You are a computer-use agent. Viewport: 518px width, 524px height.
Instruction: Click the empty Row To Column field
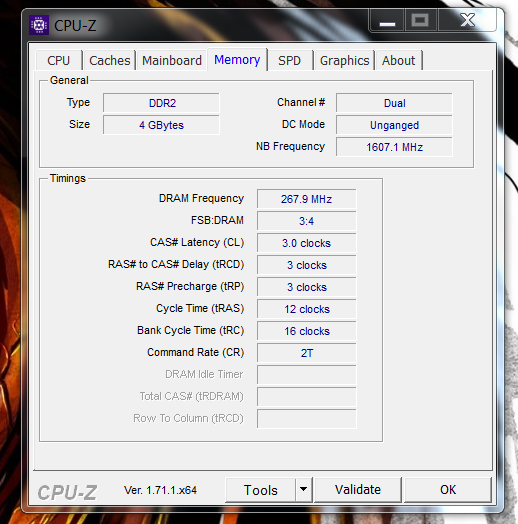(x=307, y=419)
